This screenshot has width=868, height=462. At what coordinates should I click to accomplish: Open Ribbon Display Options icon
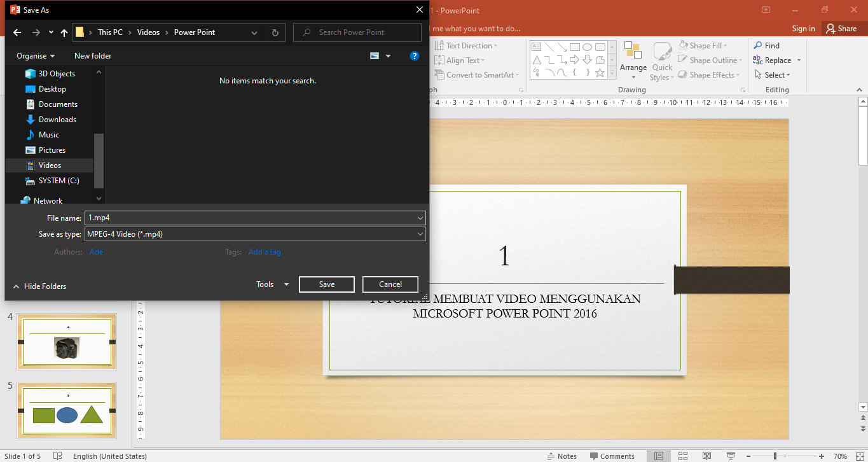coord(766,10)
